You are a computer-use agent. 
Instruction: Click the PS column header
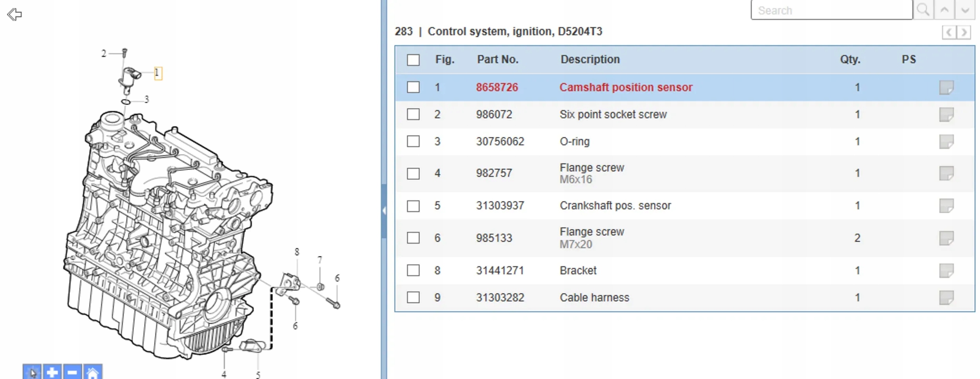tap(909, 60)
